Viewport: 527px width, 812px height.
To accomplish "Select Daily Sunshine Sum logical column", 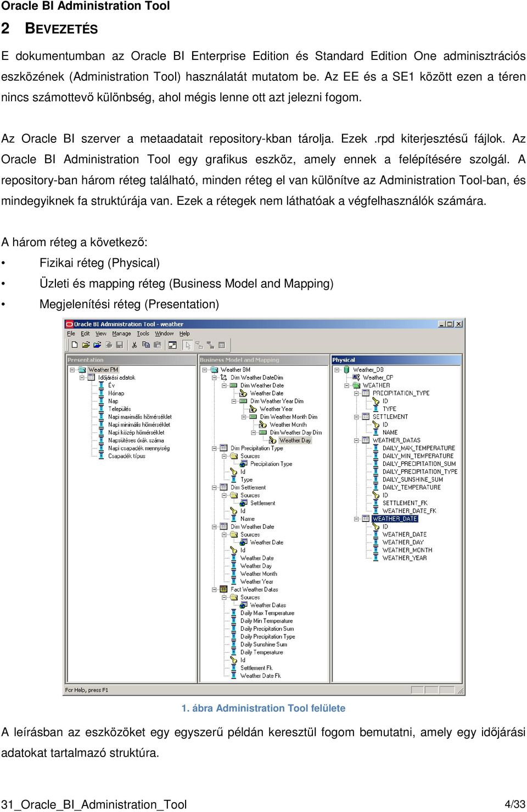I will (x=263, y=644).
